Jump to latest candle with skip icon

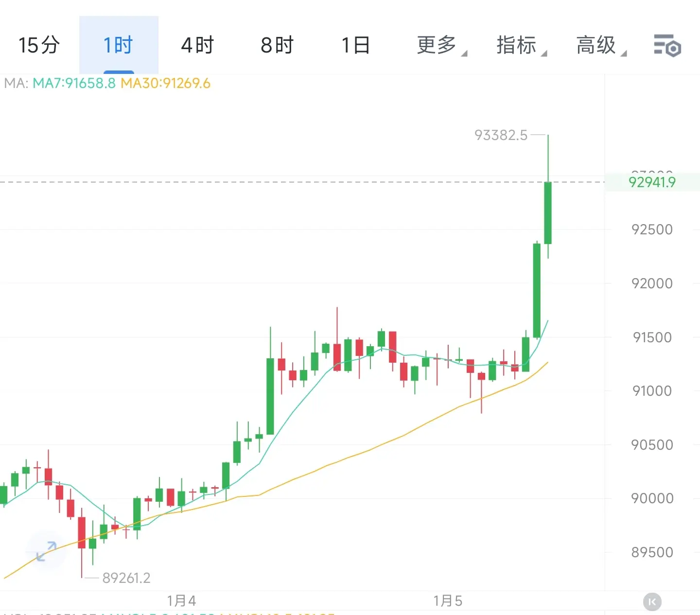click(x=652, y=602)
